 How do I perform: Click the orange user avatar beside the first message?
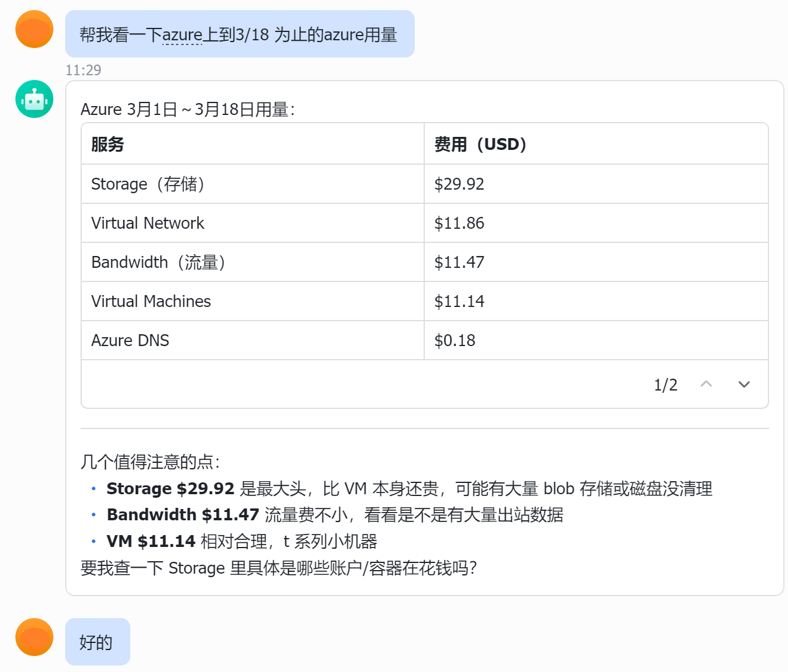pos(34,29)
